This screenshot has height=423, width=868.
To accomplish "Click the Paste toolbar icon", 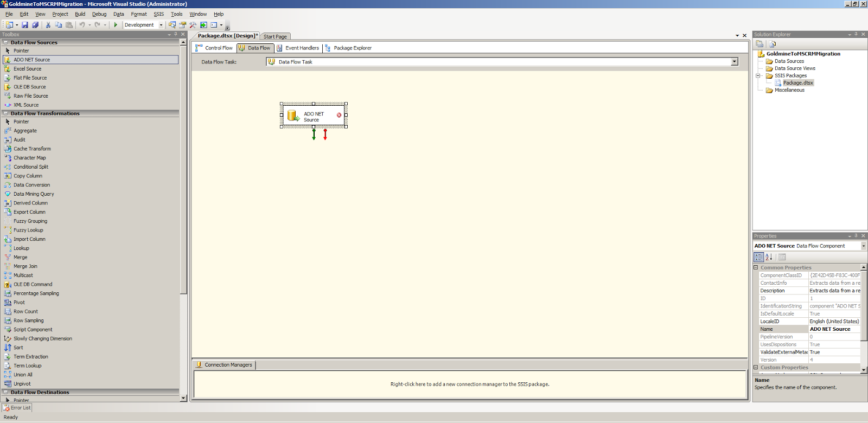I will pyautogui.click(x=69, y=25).
